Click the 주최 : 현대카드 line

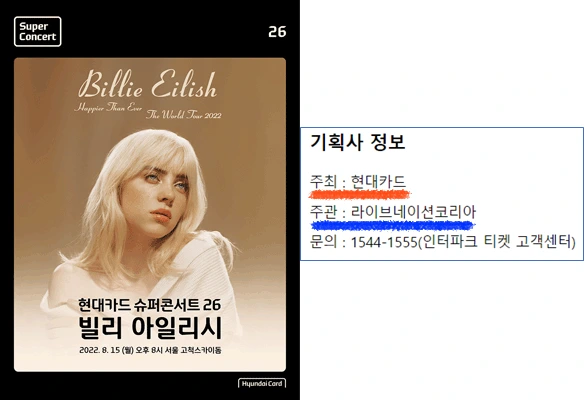358,182
